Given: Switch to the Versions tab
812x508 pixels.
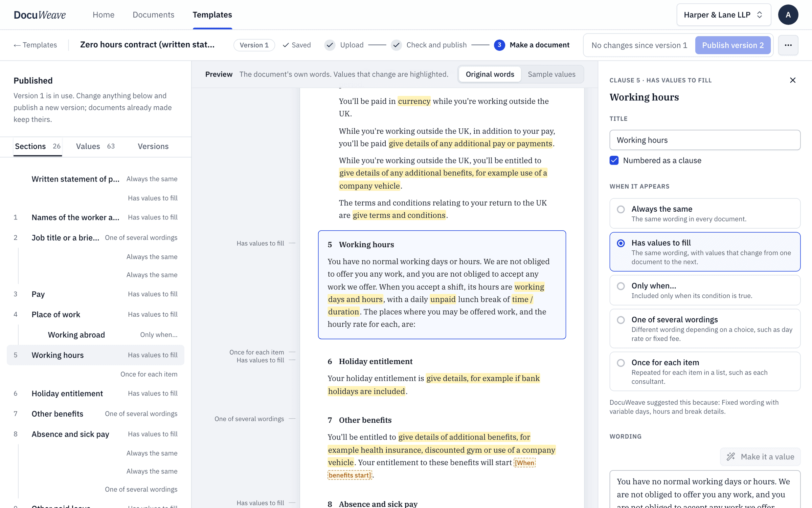Looking at the screenshot, I should tap(153, 146).
